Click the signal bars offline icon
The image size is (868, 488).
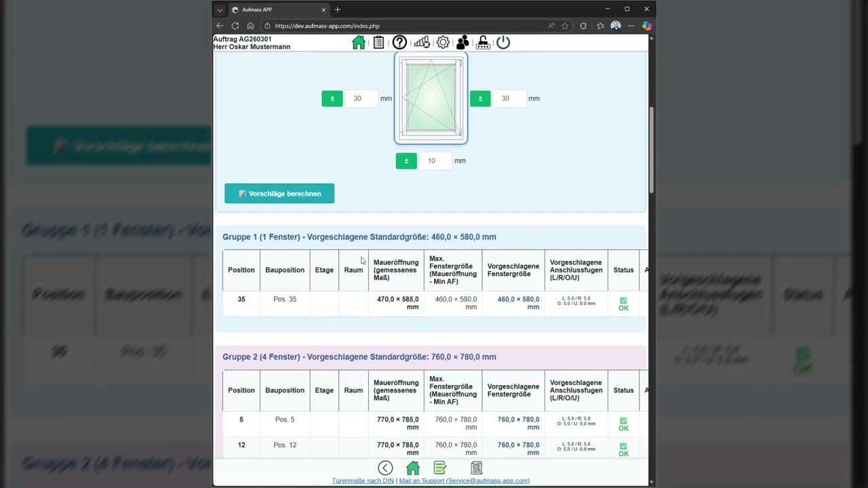[422, 42]
